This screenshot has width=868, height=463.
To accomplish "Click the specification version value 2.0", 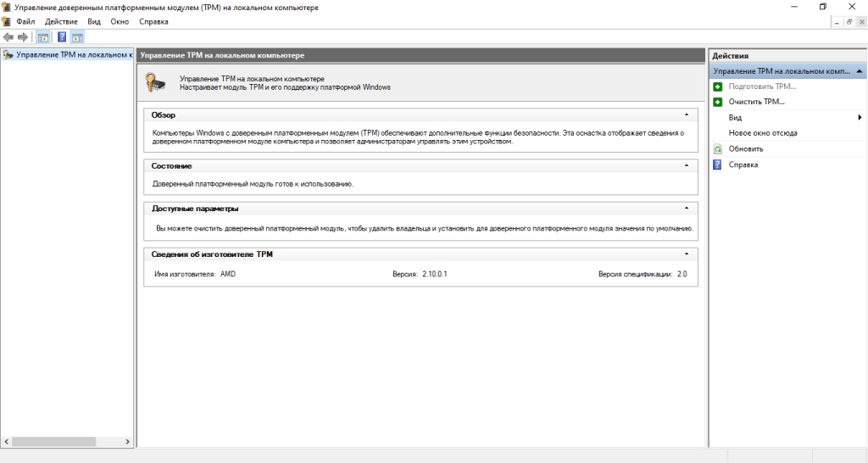I will click(682, 274).
